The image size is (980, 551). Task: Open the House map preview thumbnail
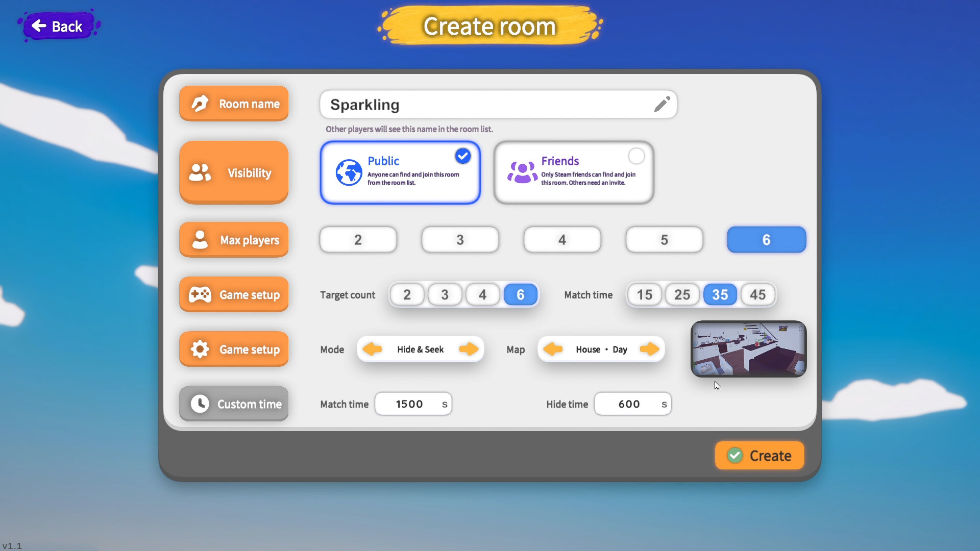749,349
